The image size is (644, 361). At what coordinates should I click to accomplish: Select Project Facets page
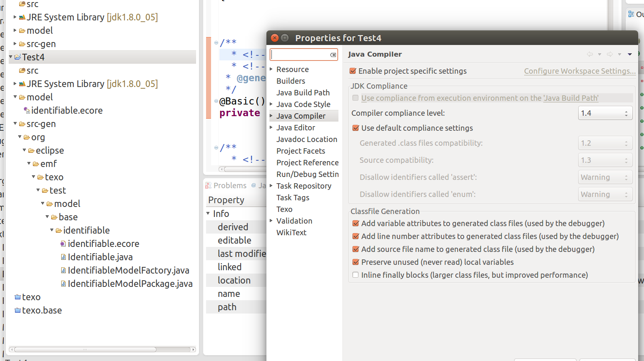(x=301, y=151)
